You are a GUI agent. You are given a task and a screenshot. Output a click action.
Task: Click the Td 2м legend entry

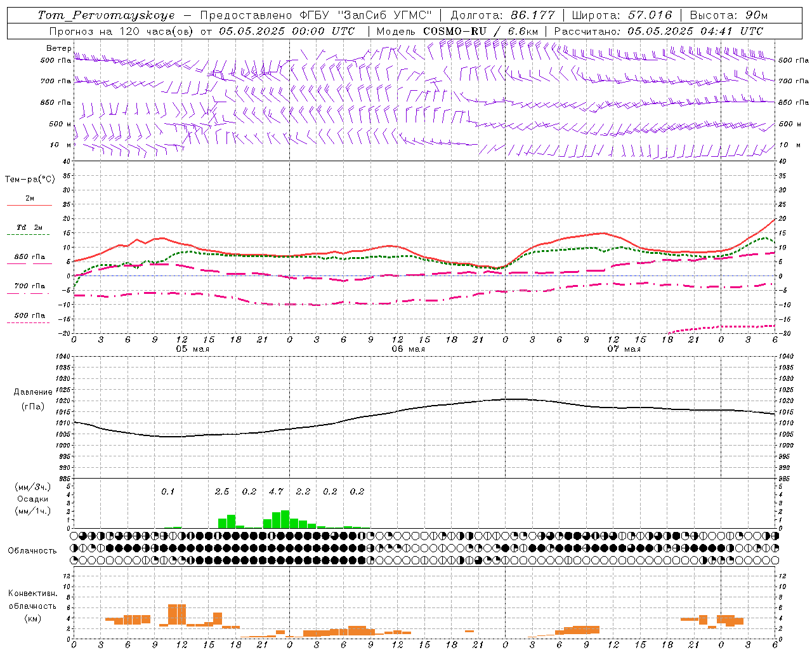coord(29,227)
